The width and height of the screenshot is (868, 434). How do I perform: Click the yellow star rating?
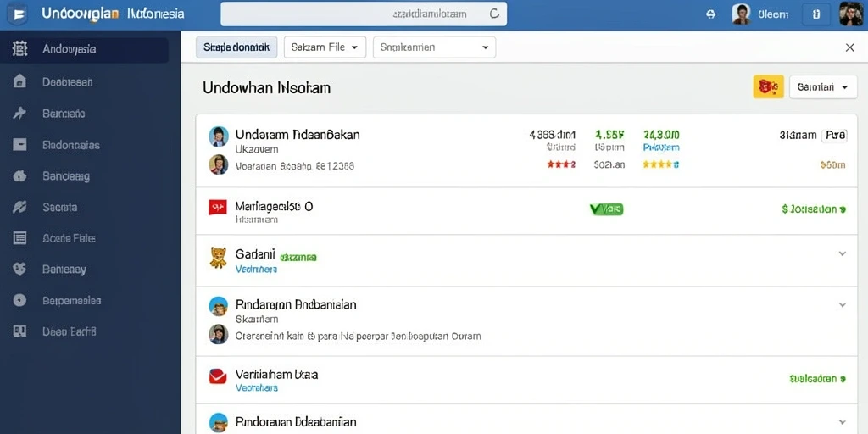660,164
